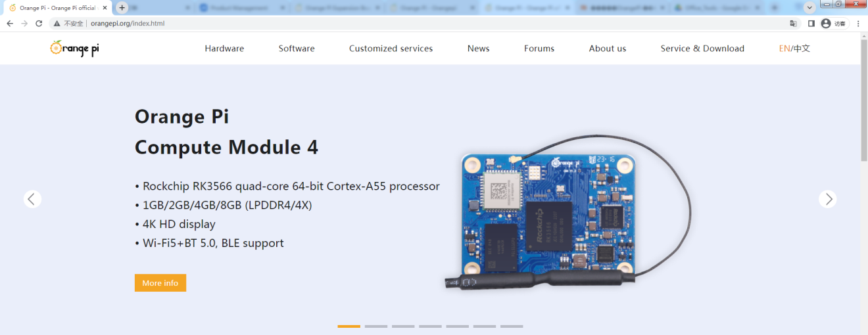Screen dimensions: 868x335
Task: Click the not-secure warning triangle icon
Action: point(57,24)
